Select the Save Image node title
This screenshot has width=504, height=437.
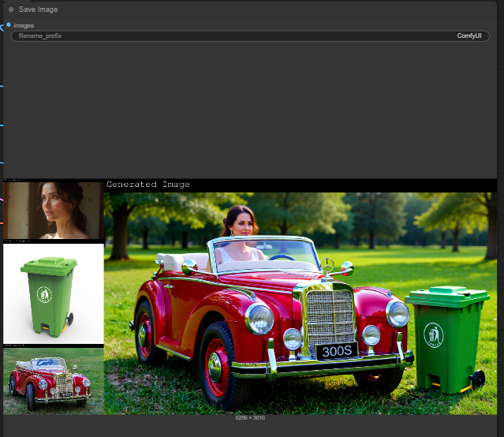point(38,9)
